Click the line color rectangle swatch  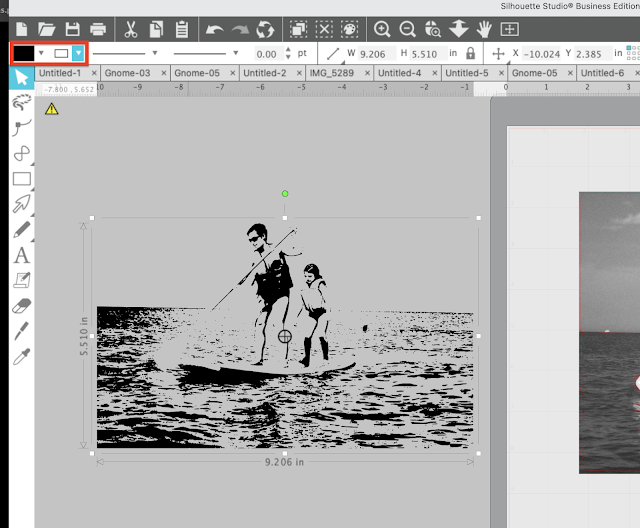61,53
